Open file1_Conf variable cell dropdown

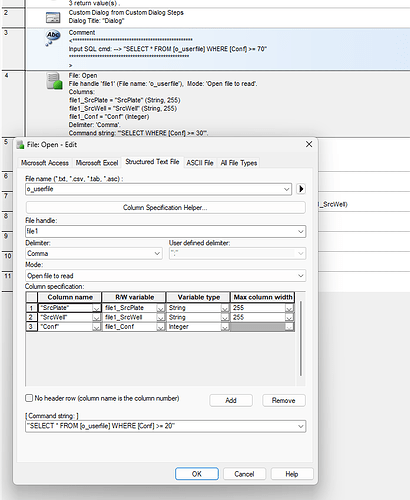(160, 327)
